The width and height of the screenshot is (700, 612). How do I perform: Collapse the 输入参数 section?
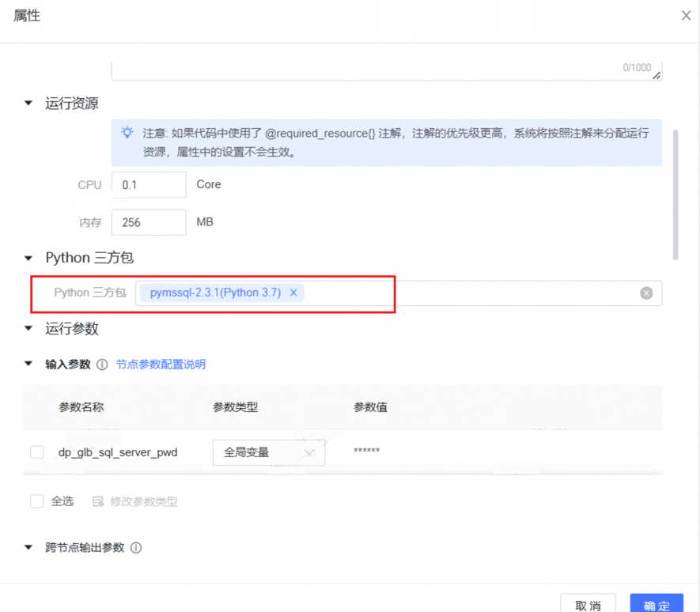(28, 364)
